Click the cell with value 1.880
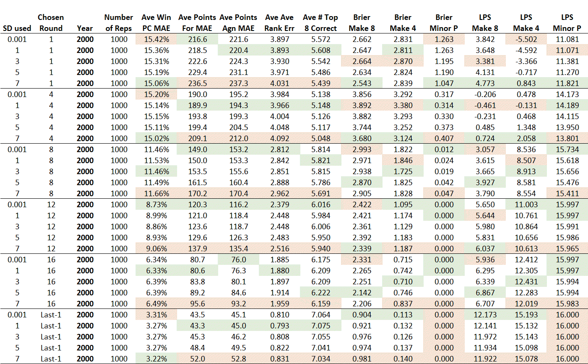Image resolution: width=588 pixels, height=364 pixels. tap(280, 271)
